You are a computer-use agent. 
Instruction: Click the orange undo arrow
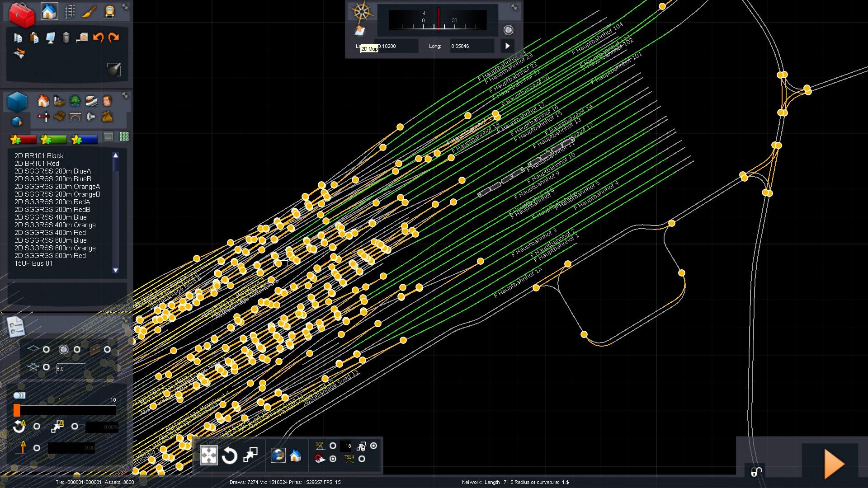point(98,38)
